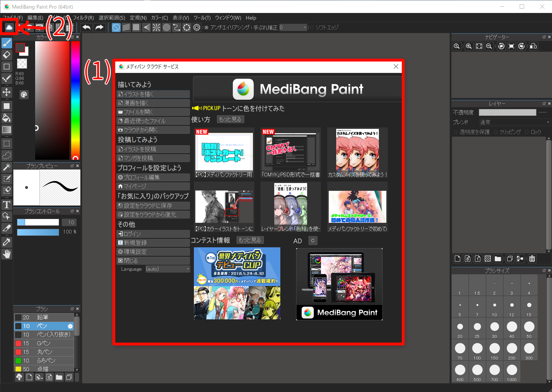Click the layer opacity slider
This screenshot has width=552, height=392.
point(507,112)
